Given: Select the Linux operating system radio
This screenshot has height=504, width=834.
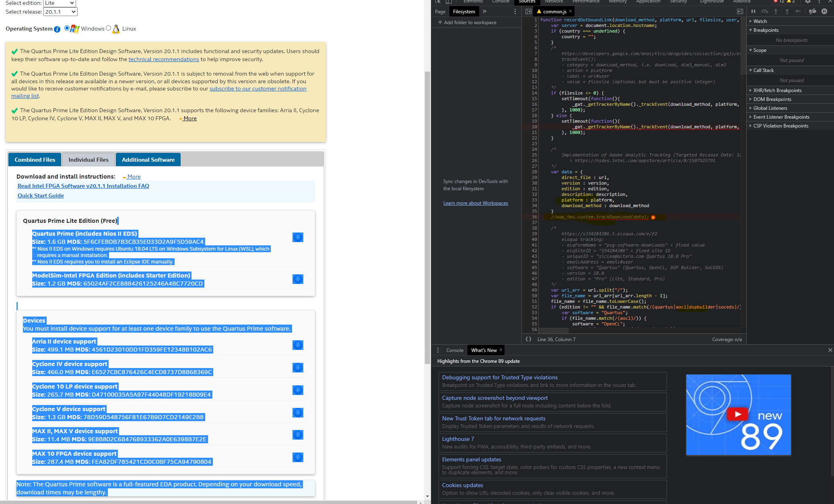Looking at the screenshot, I should click(x=108, y=28).
